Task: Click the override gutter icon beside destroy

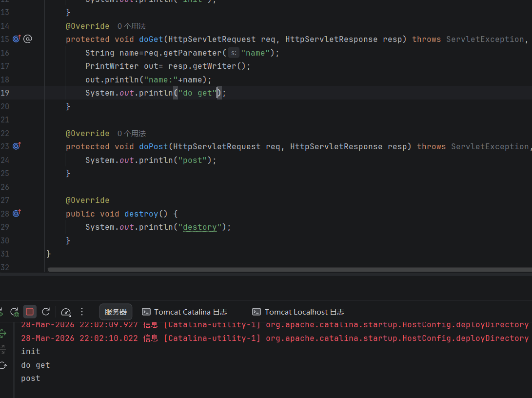Action: pyautogui.click(x=17, y=213)
